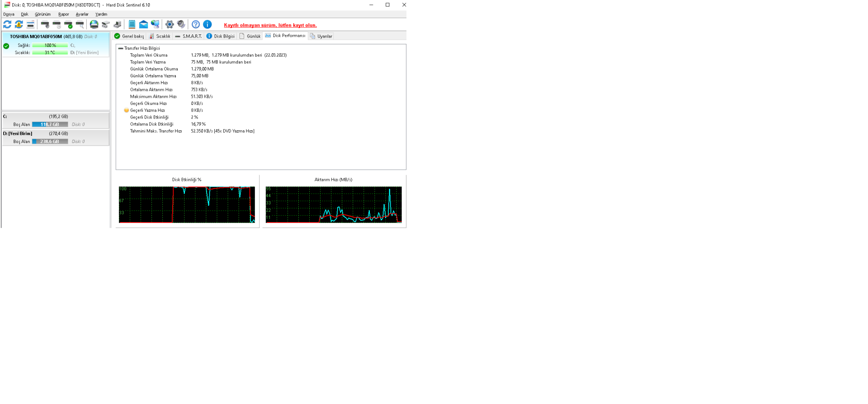Open the Görünüm menu

pyautogui.click(x=43, y=14)
